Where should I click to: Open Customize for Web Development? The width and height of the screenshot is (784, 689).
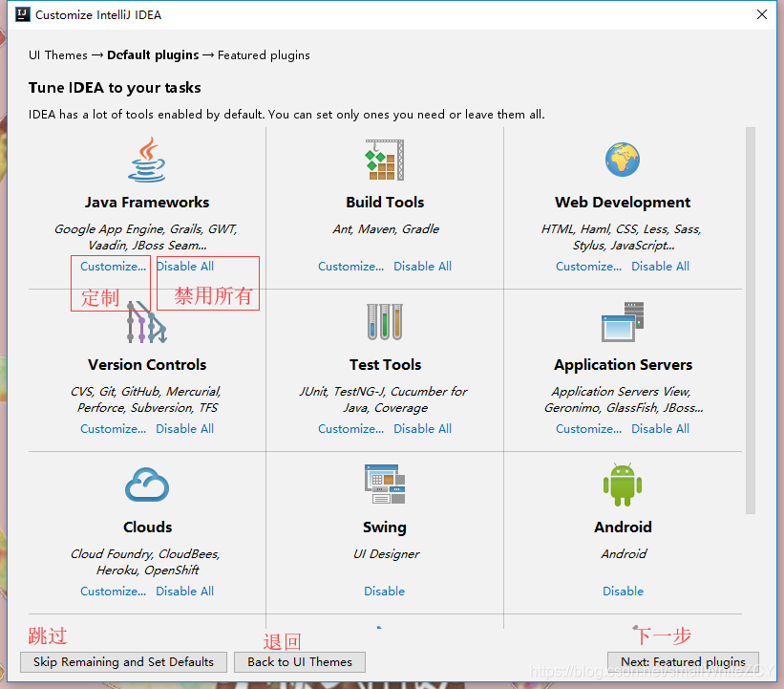pos(588,267)
